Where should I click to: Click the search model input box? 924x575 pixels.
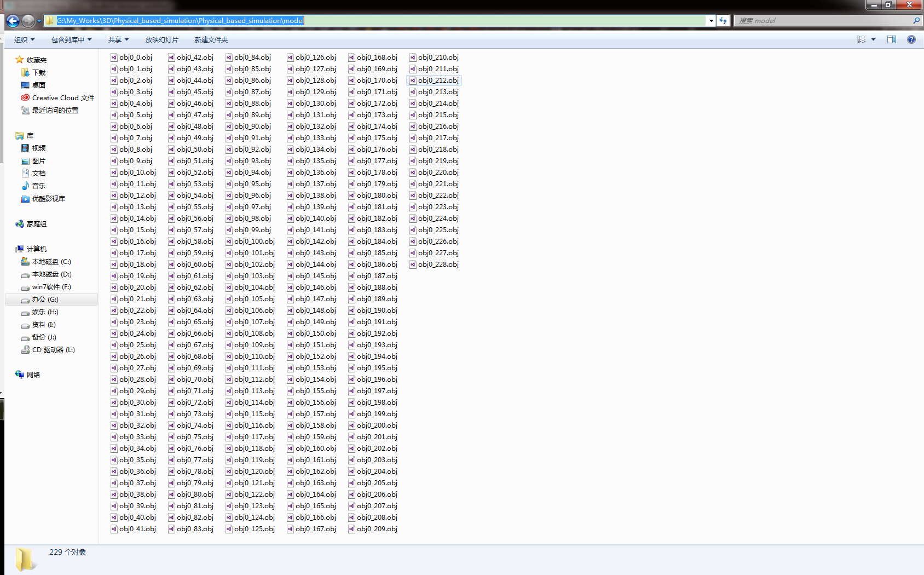click(823, 21)
